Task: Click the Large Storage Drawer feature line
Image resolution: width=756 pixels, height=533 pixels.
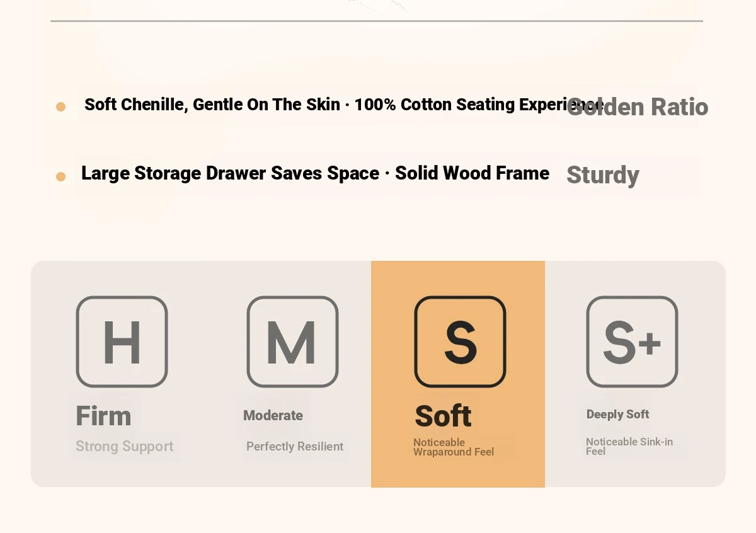Action: (315, 173)
